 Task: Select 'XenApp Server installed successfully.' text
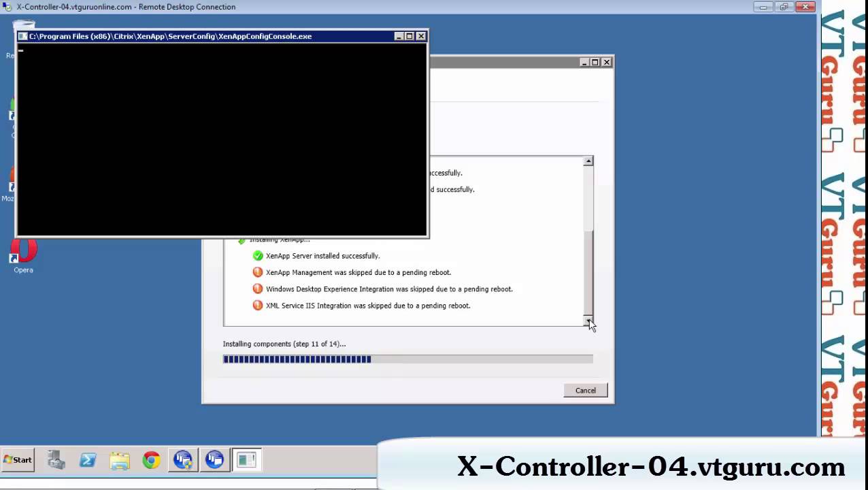pos(322,256)
